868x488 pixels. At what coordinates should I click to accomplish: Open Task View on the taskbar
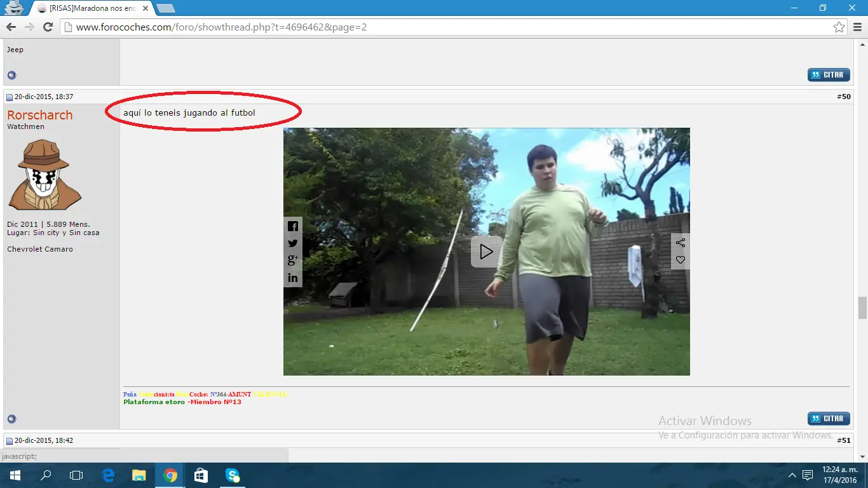pyautogui.click(x=76, y=475)
